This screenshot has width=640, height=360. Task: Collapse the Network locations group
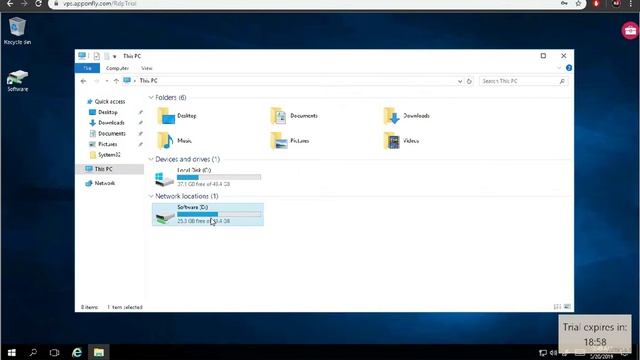pyautogui.click(x=151, y=196)
